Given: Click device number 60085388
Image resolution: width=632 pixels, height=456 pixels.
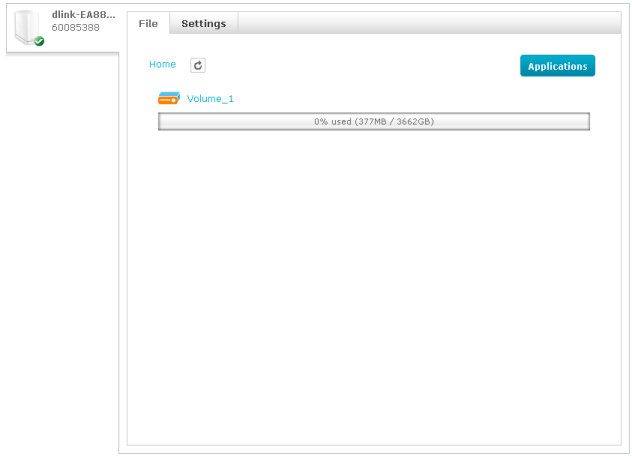Looking at the screenshot, I should [x=75, y=27].
